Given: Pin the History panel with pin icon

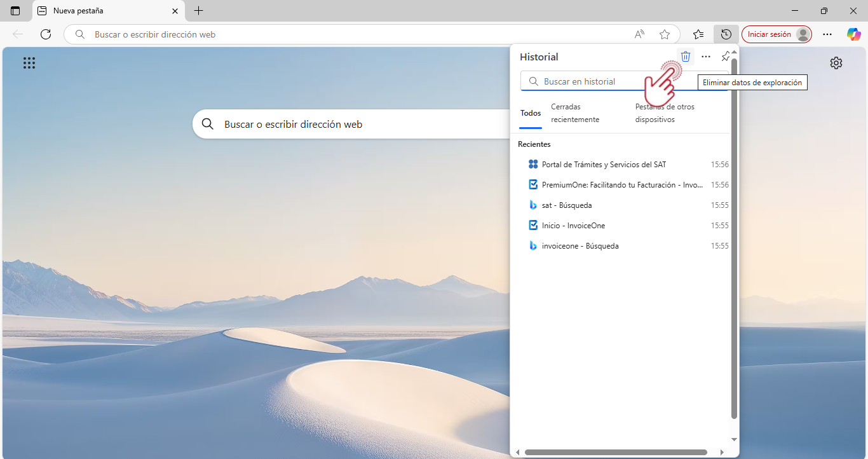Looking at the screenshot, I should point(726,57).
